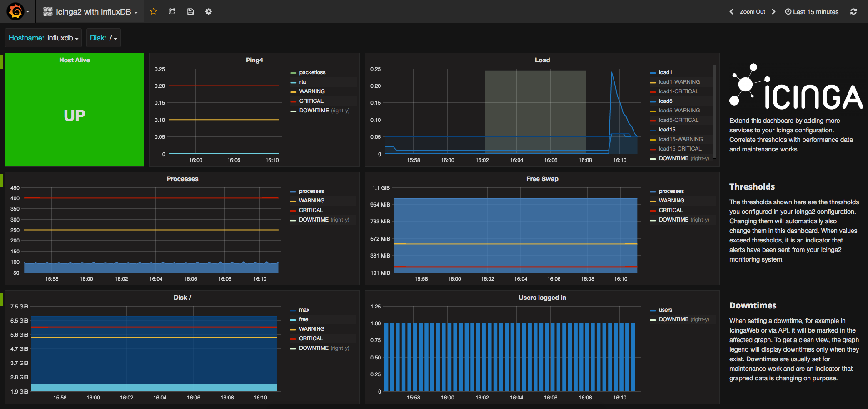Toggle CRITICAL series in Processes legend
Image resolution: width=868 pixels, height=409 pixels.
point(311,210)
